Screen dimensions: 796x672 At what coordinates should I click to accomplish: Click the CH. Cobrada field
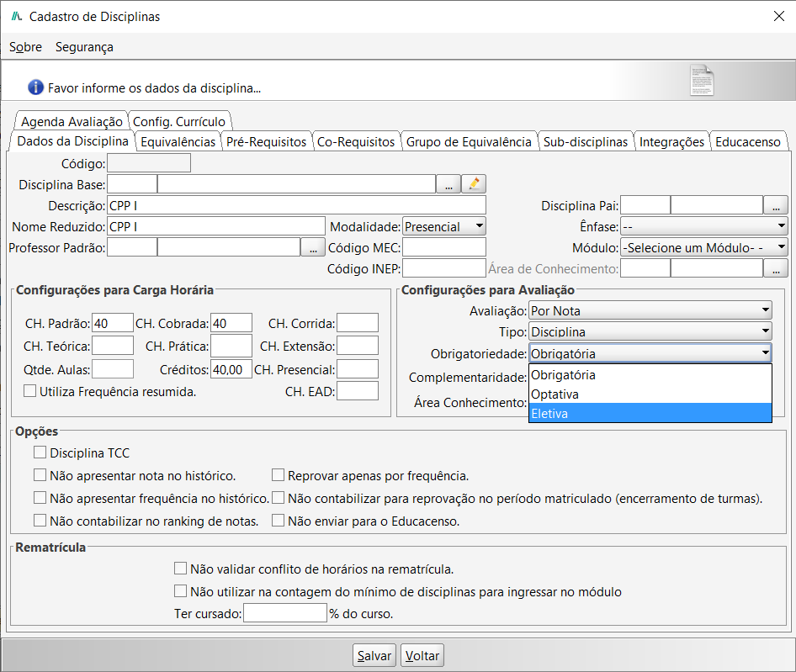coord(231,323)
